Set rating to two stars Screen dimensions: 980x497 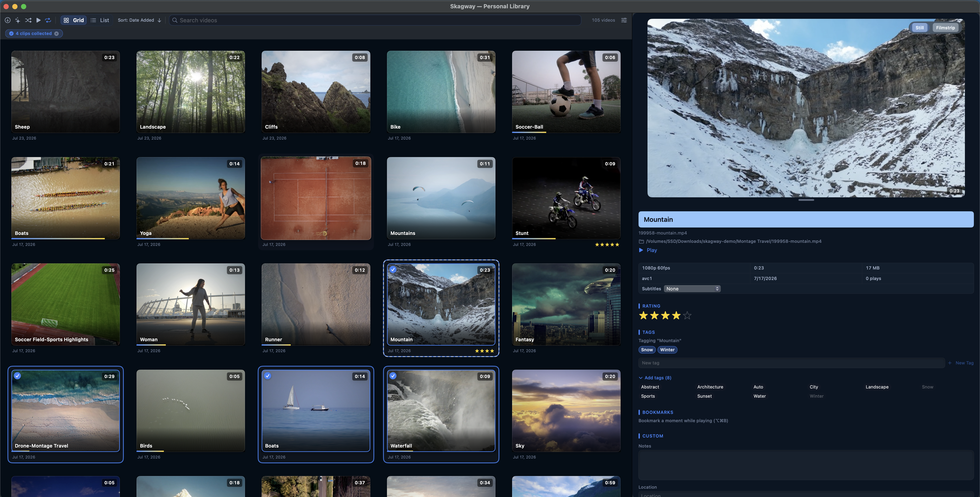click(x=654, y=315)
